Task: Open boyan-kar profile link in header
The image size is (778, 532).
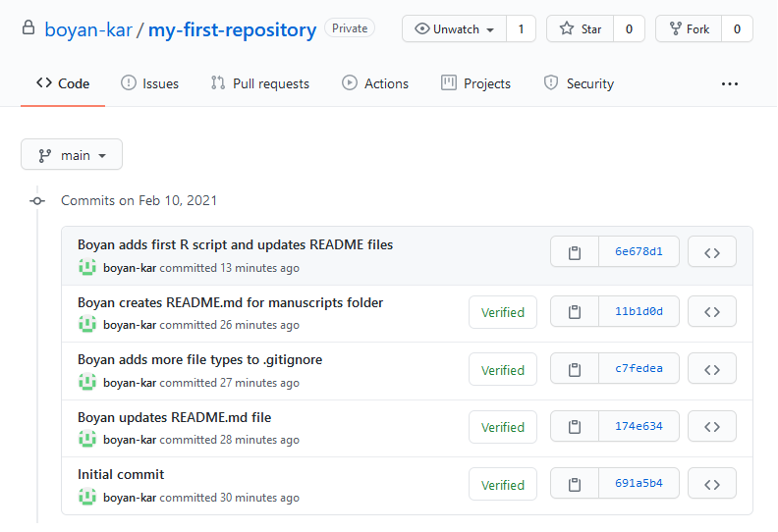Action: tap(88, 29)
